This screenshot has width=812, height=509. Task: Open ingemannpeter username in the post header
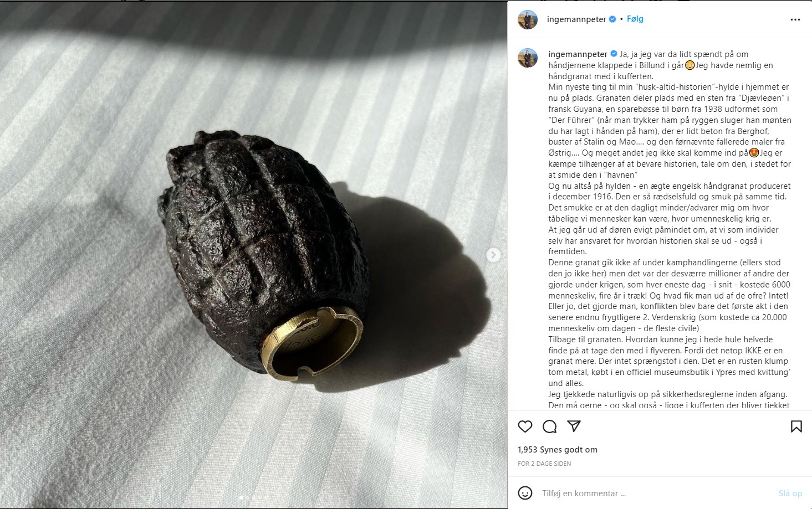[x=576, y=19]
